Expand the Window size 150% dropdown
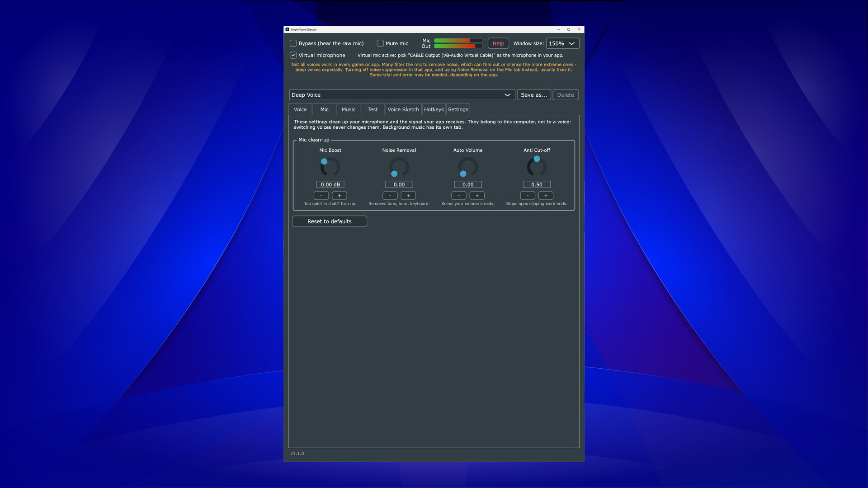 (x=562, y=43)
